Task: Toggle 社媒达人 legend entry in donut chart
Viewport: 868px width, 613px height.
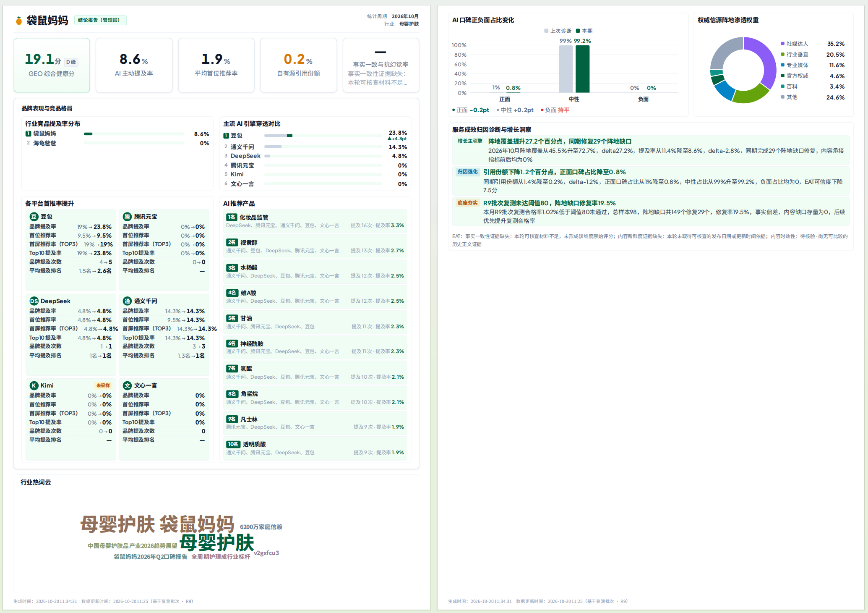Action: [794, 44]
